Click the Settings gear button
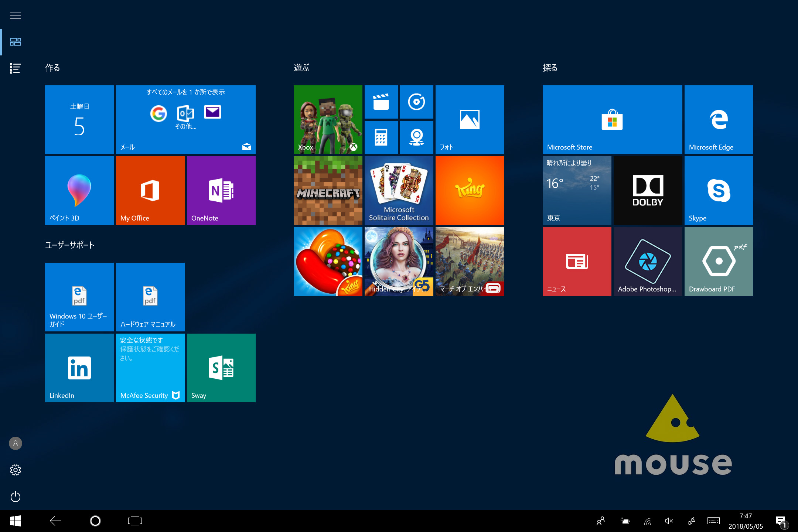This screenshot has width=798, height=532. [15, 470]
